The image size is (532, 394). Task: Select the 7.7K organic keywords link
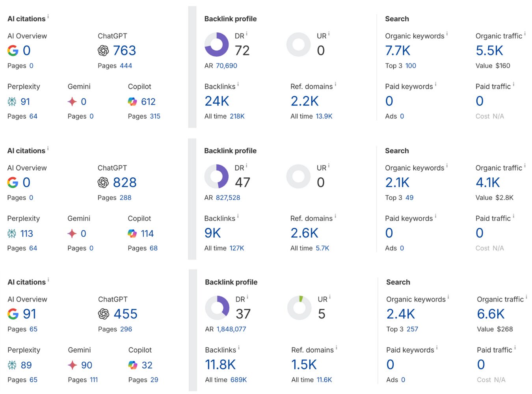[x=398, y=50]
